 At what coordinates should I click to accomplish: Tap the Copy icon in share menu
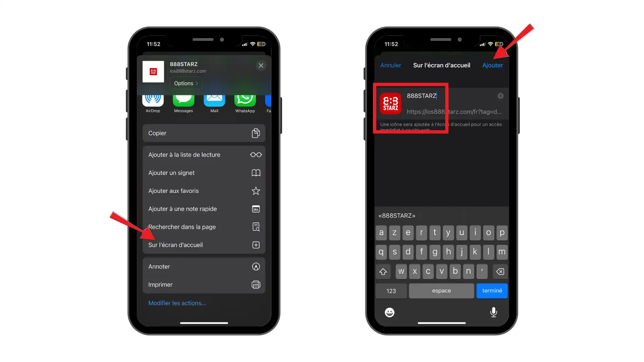[x=256, y=133]
